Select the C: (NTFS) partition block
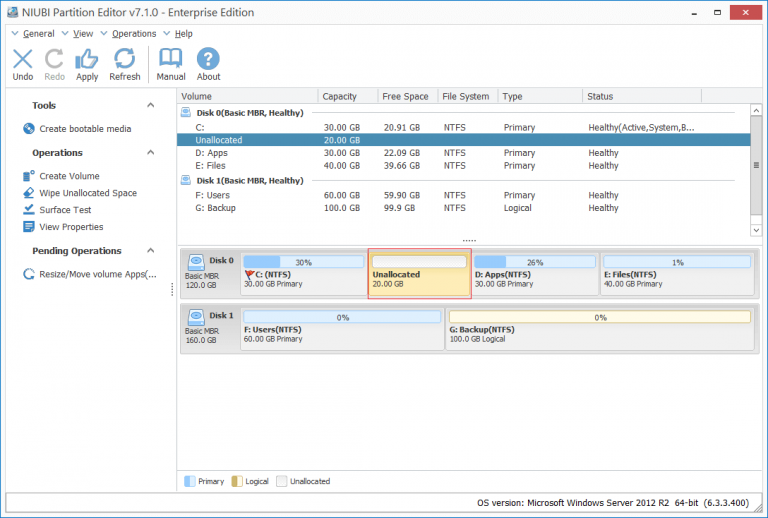 pos(304,273)
